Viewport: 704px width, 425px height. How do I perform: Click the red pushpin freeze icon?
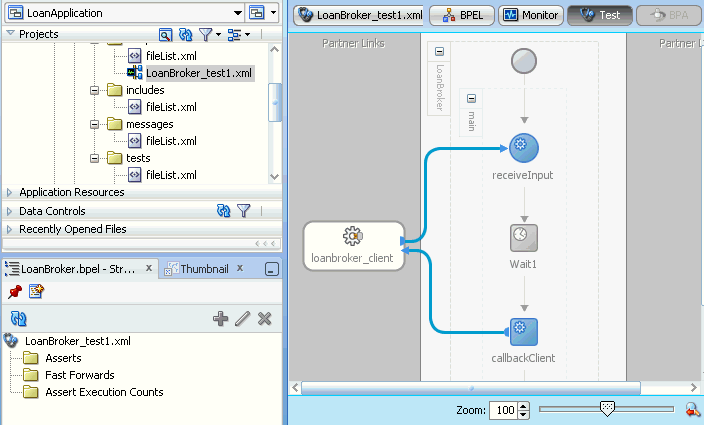click(15, 292)
